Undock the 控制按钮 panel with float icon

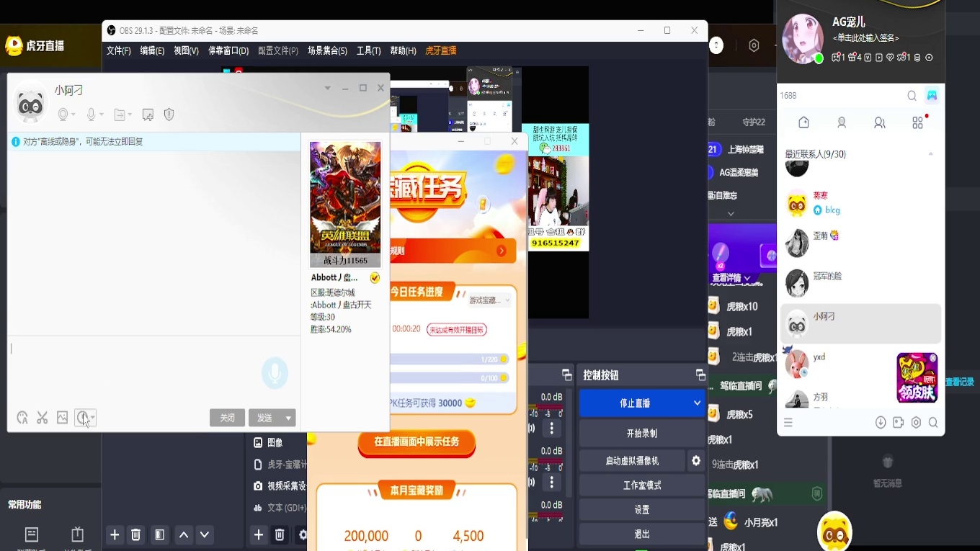pos(700,375)
